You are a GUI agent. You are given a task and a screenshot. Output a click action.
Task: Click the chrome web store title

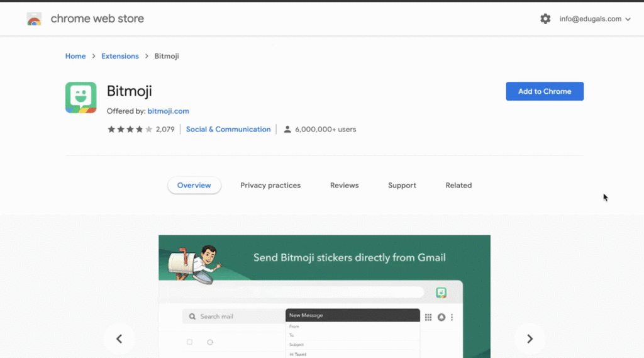pos(97,18)
